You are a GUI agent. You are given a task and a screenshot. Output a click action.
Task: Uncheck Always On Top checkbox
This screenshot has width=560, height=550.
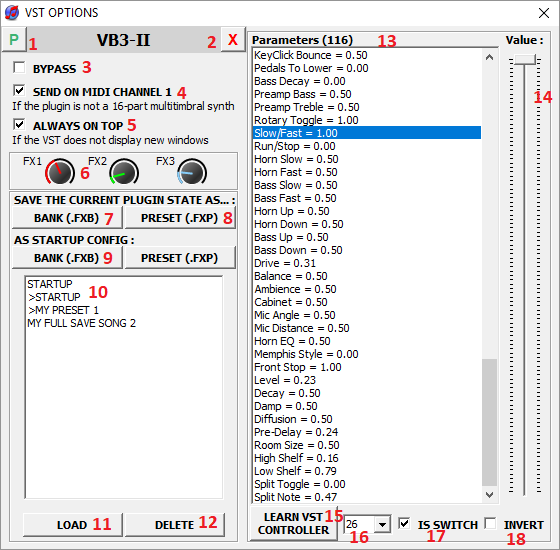pyautogui.click(x=19, y=124)
